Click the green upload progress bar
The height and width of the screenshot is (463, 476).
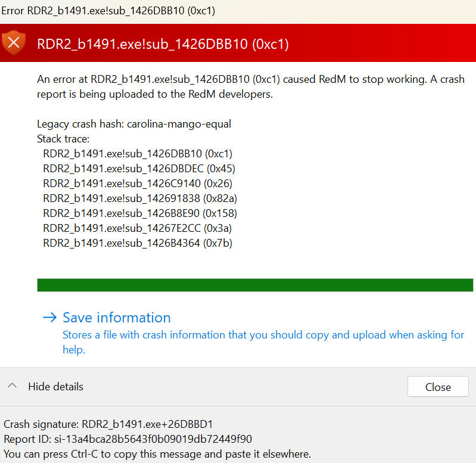coord(255,285)
